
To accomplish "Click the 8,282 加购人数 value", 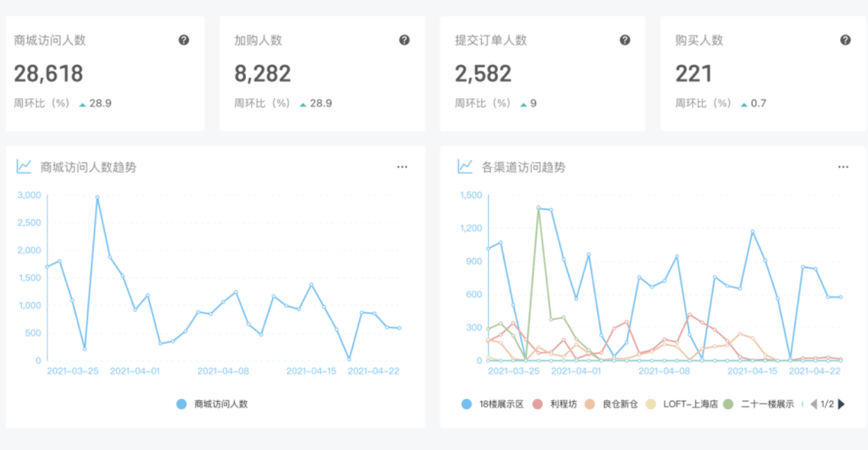I will [x=262, y=73].
